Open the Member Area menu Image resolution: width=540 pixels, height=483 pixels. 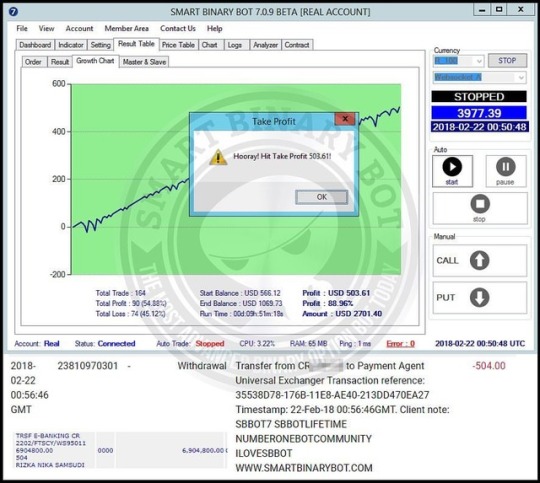pyautogui.click(x=127, y=28)
